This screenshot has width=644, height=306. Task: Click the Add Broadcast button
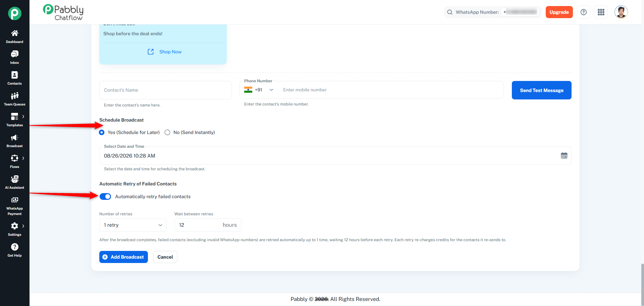[x=123, y=257]
